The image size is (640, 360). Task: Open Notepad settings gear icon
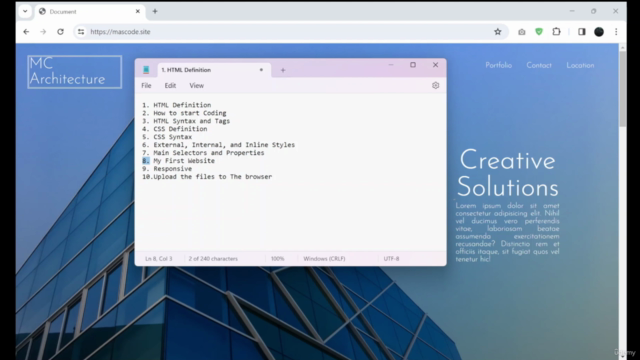pyautogui.click(x=436, y=85)
